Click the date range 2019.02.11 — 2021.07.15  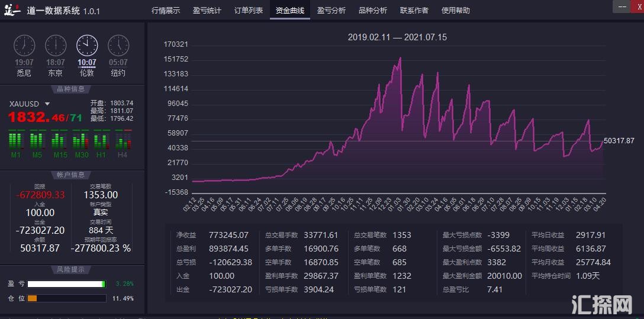397,37
